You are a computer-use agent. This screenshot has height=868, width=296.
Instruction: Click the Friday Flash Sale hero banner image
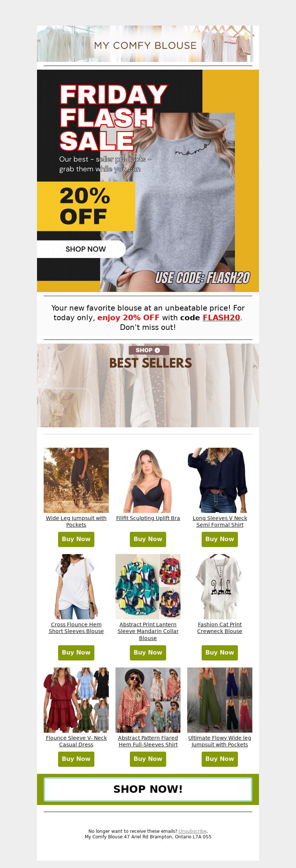148,181
